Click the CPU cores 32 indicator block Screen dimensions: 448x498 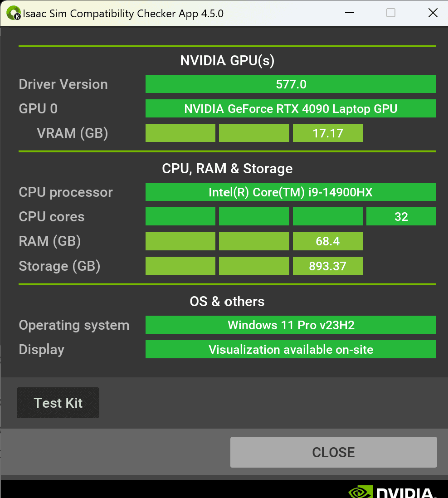click(x=401, y=217)
